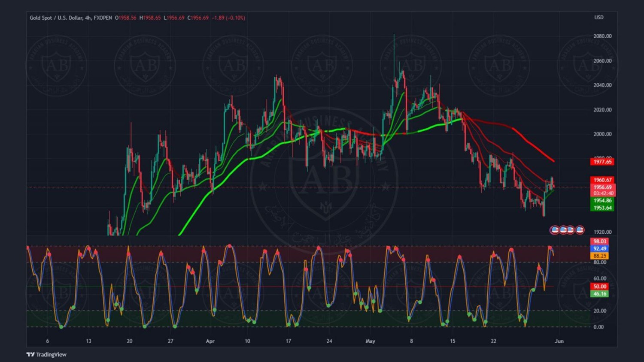
Task: Click the low value L1956.69 in header
Action: pos(174,18)
